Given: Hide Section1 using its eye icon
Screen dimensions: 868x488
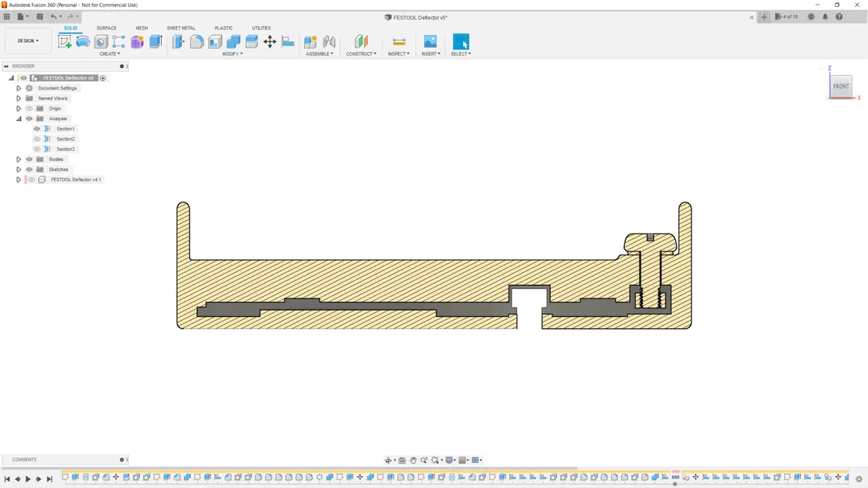Looking at the screenshot, I should click(x=37, y=129).
